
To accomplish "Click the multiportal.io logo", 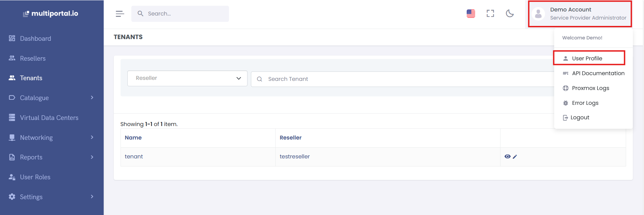I will [x=51, y=13].
